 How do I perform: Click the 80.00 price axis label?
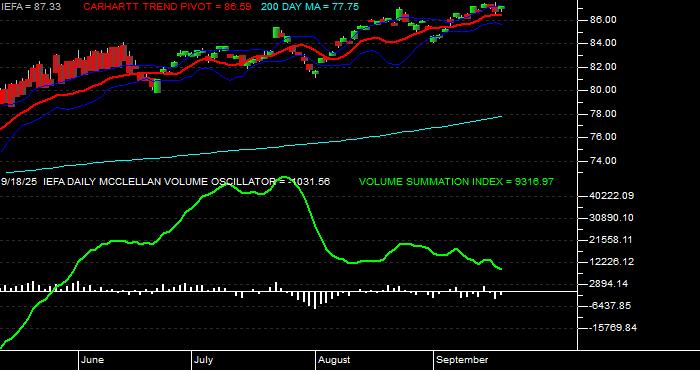coord(604,90)
